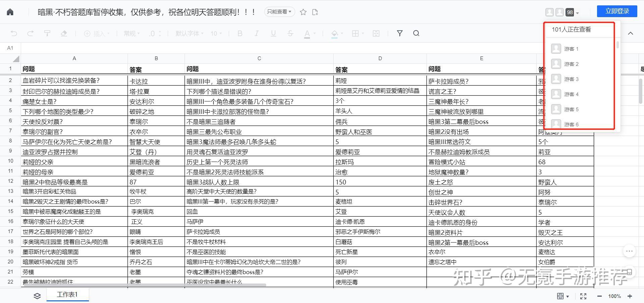Open the 常规 number format dropdown
644x303 pixels.
pyautogui.click(x=131, y=33)
